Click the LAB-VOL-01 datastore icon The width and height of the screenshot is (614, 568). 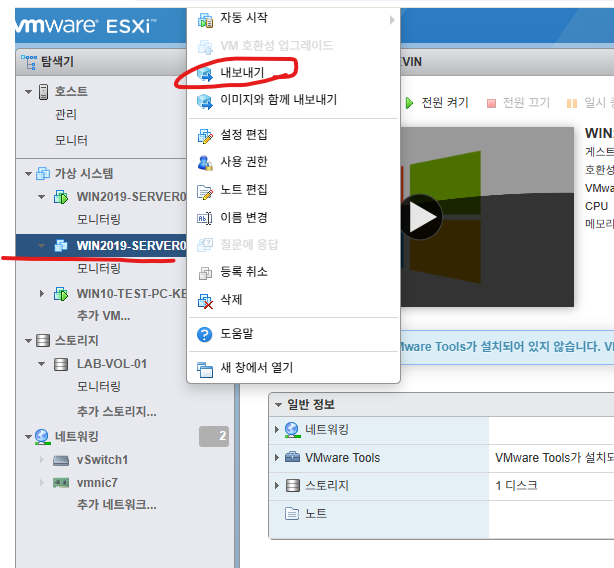pos(61,364)
